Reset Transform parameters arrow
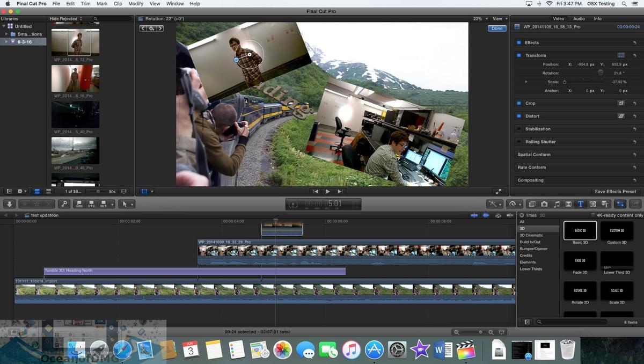 635,55
